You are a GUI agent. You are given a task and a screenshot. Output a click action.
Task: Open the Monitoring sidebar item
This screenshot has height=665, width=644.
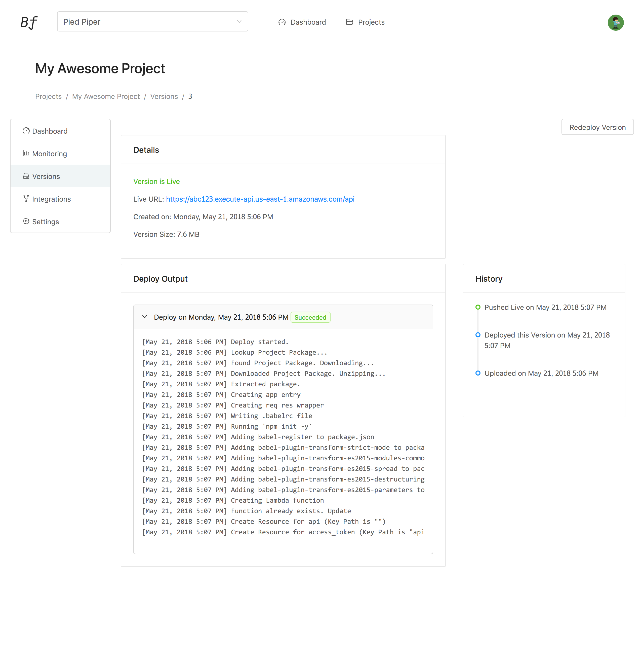(x=50, y=154)
